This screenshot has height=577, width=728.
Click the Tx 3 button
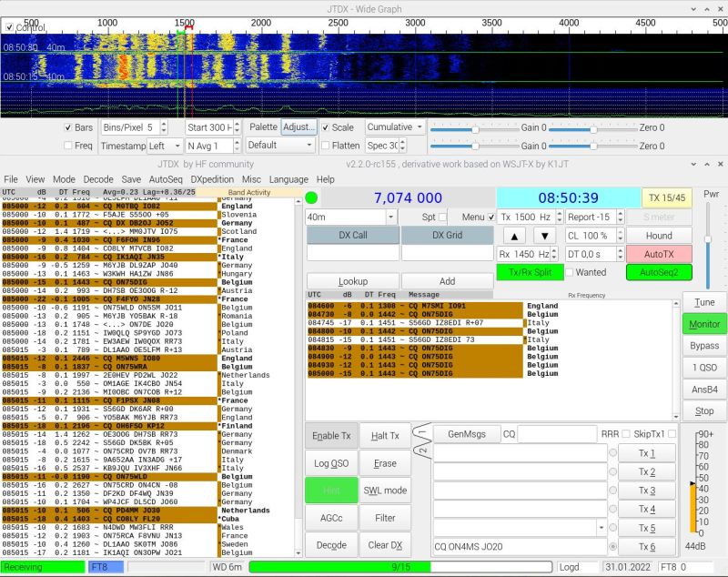(647, 491)
